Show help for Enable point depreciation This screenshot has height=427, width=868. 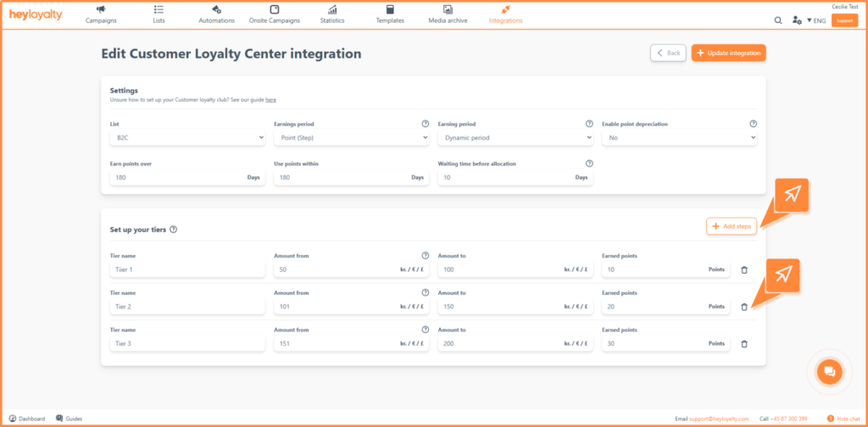click(753, 124)
